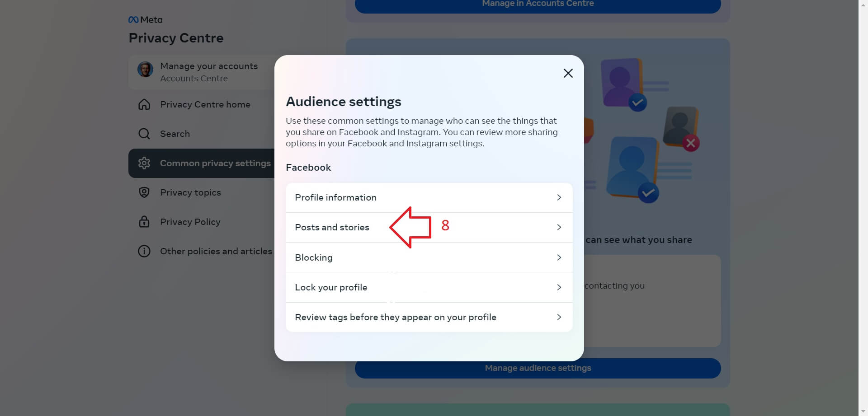Click Manage audience settings button
The height and width of the screenshot is (416, 868).
coord(538,368)
